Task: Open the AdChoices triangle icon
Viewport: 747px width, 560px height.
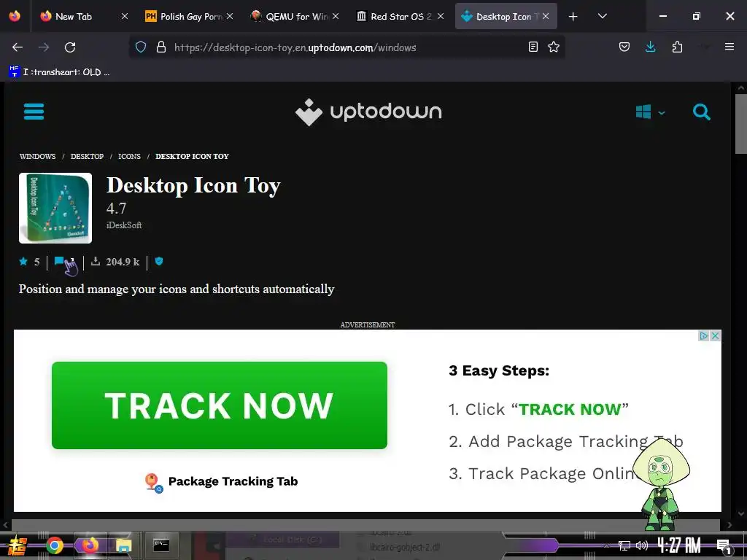Action: (704, 335)
